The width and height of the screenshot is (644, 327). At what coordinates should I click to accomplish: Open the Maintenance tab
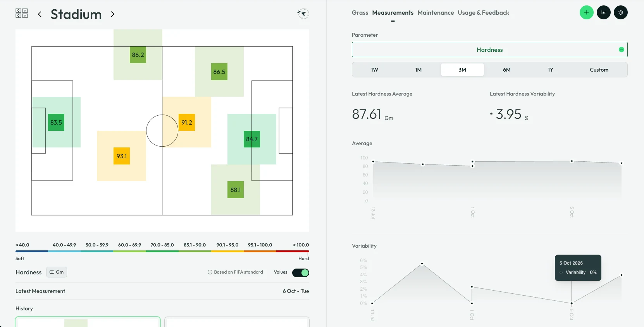pyautogui.click(x=436, y=13)
